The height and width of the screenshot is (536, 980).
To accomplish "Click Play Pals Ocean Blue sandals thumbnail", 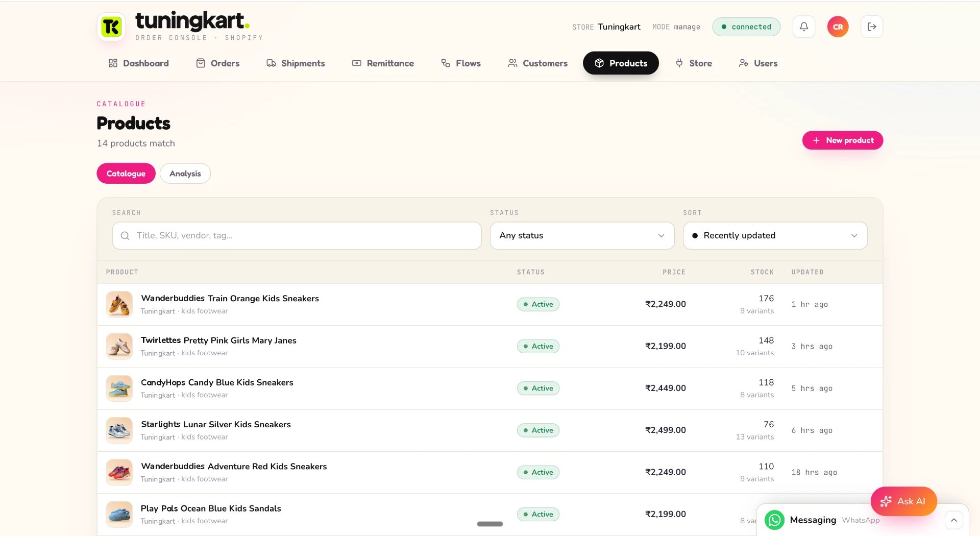I will coord(119,514).
